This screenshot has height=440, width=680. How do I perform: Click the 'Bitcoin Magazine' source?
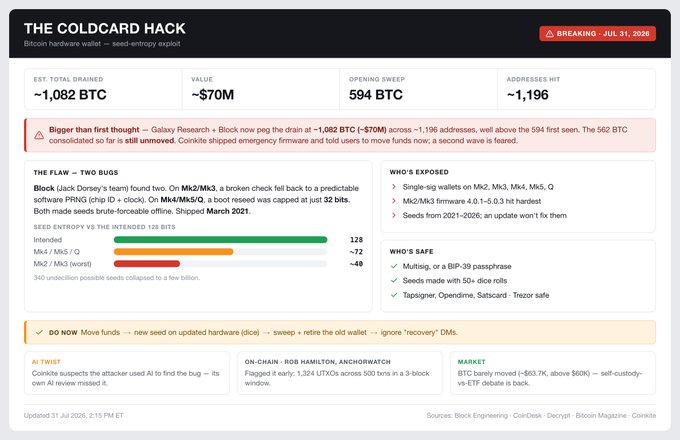601,415
